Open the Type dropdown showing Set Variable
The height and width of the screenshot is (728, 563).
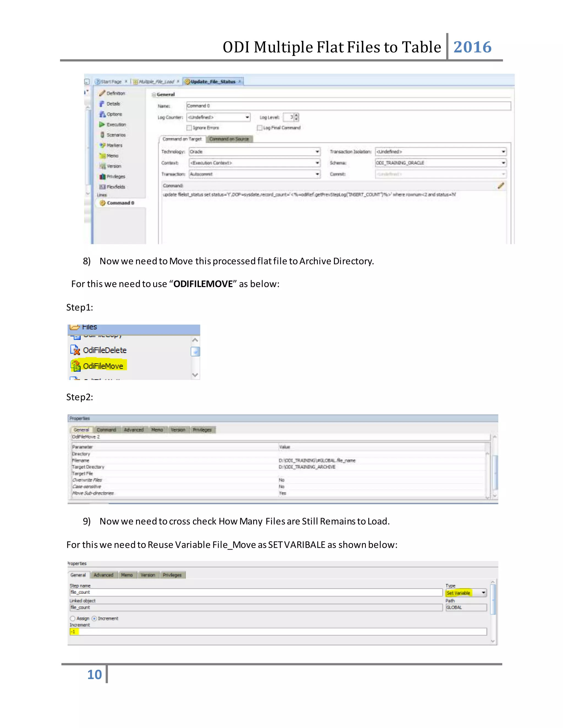[x=466, y=593]
